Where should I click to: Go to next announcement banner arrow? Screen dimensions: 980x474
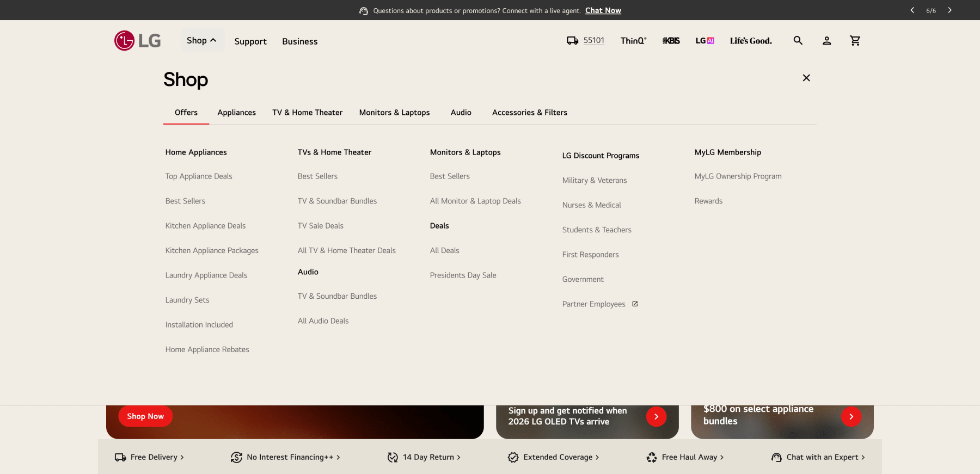point(950,10)
